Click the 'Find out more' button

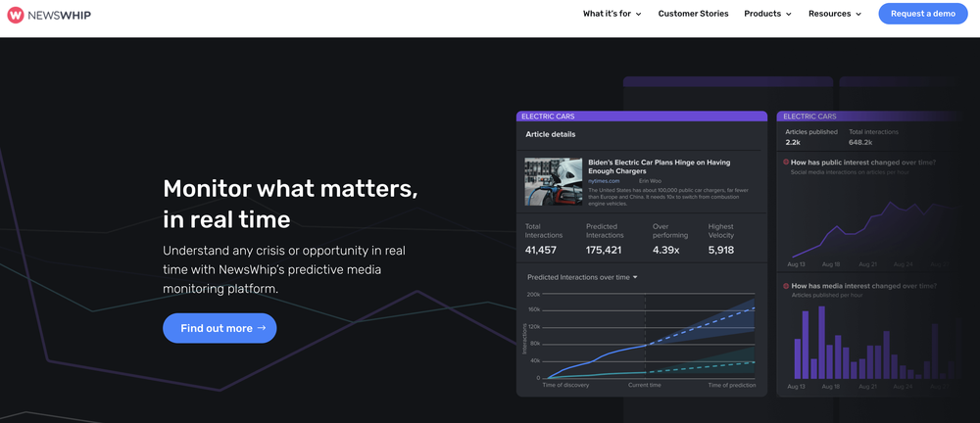[220, 328]
